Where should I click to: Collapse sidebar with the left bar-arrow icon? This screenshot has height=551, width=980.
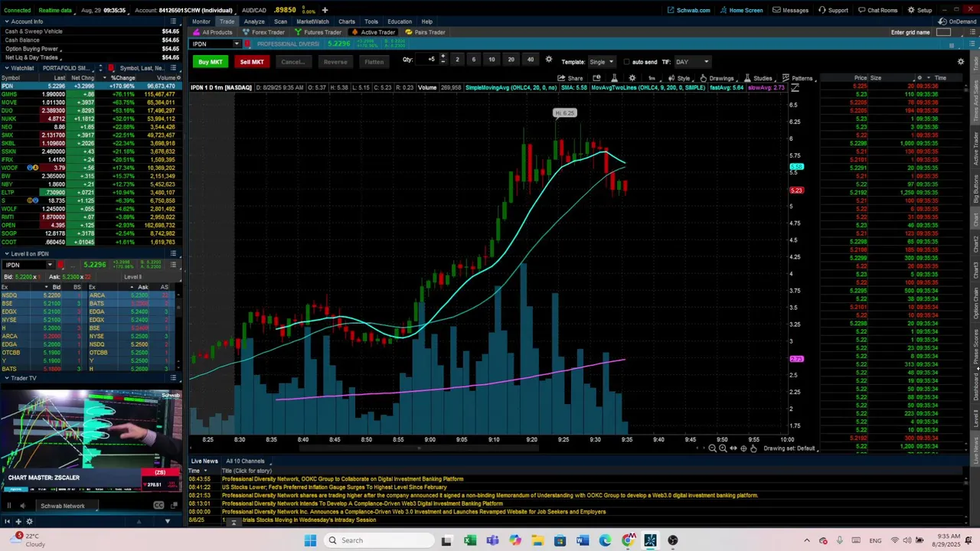[x=6, y=521]
